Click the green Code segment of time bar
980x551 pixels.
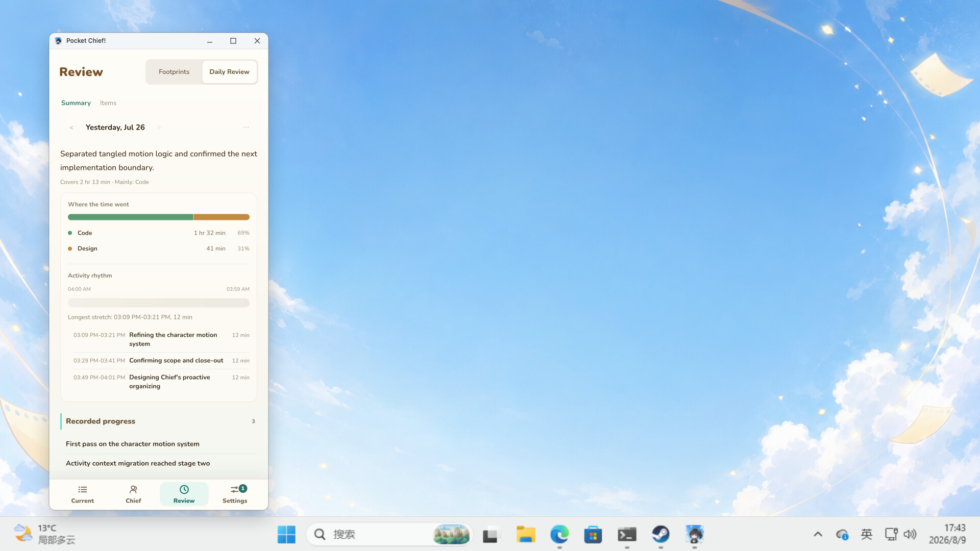[131, 217]
